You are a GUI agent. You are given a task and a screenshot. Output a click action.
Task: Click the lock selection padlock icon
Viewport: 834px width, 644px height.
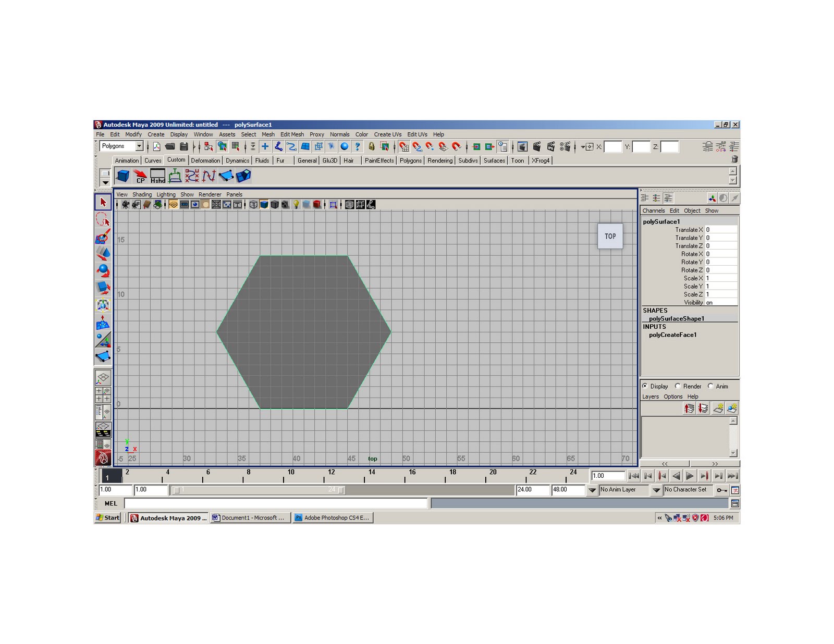(371, 147)
